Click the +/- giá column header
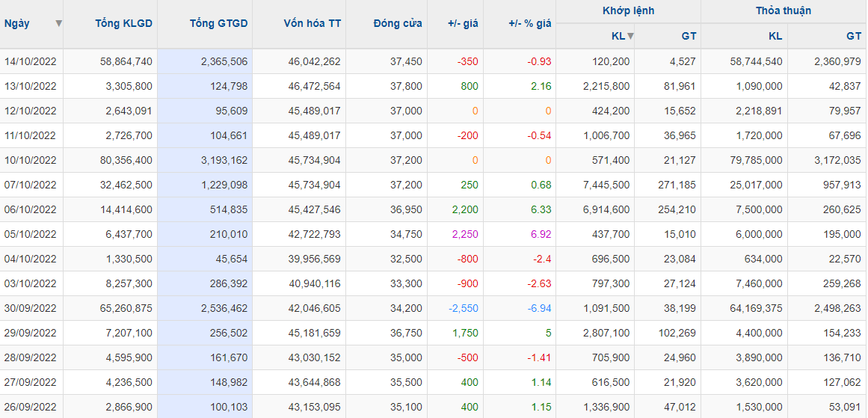 463,23
